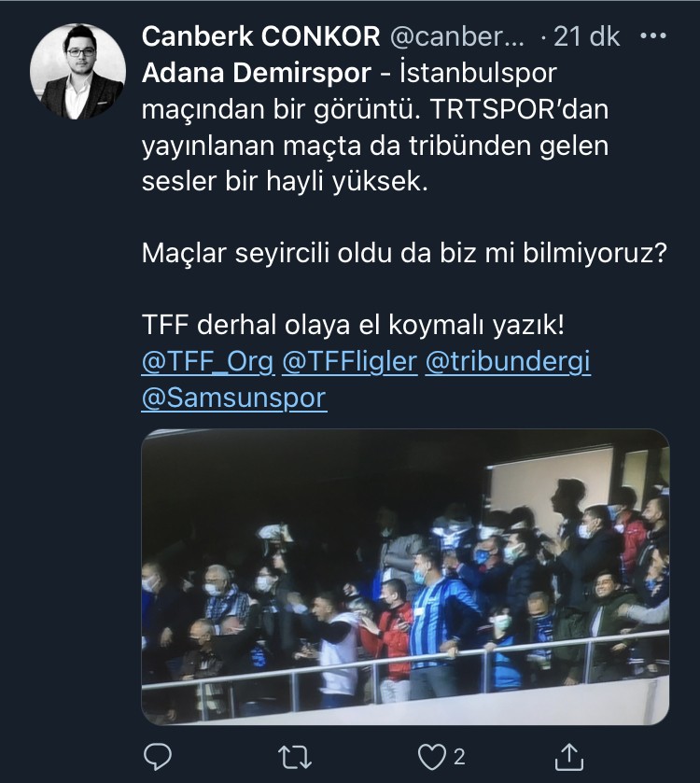
Task: Select the bold Adana Demirspor text
Action: 257,73
